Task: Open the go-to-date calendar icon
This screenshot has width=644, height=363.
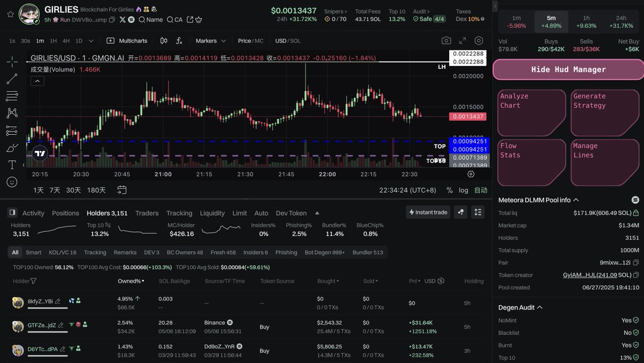Action: pos(122,190)
